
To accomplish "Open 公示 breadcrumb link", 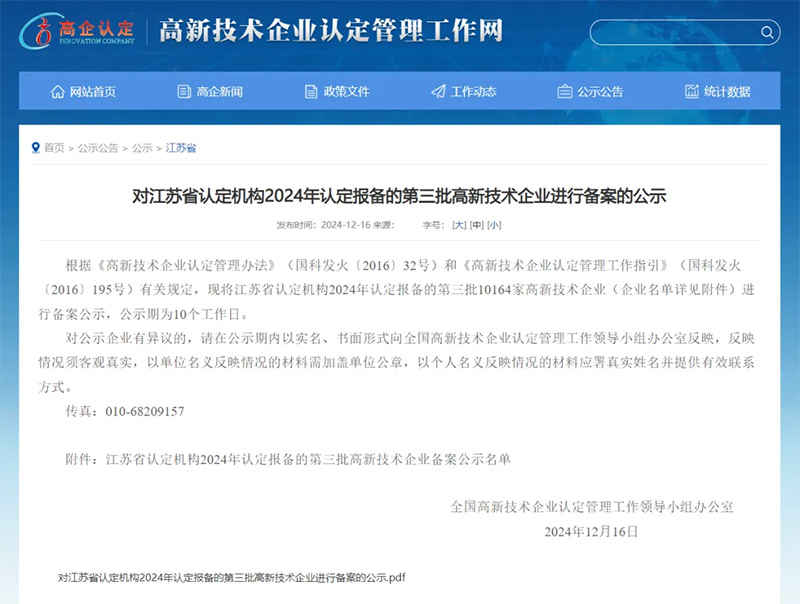I will point(142,148).
